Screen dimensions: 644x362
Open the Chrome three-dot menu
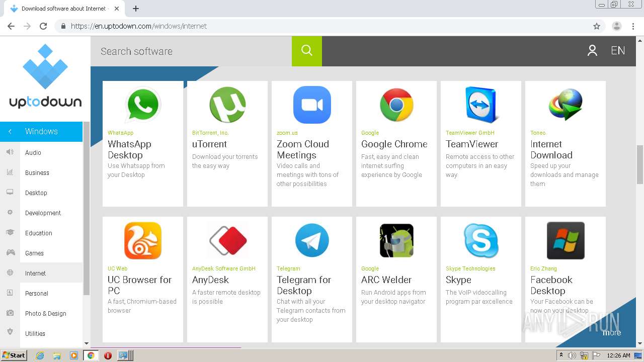click(x=634, y=26)
